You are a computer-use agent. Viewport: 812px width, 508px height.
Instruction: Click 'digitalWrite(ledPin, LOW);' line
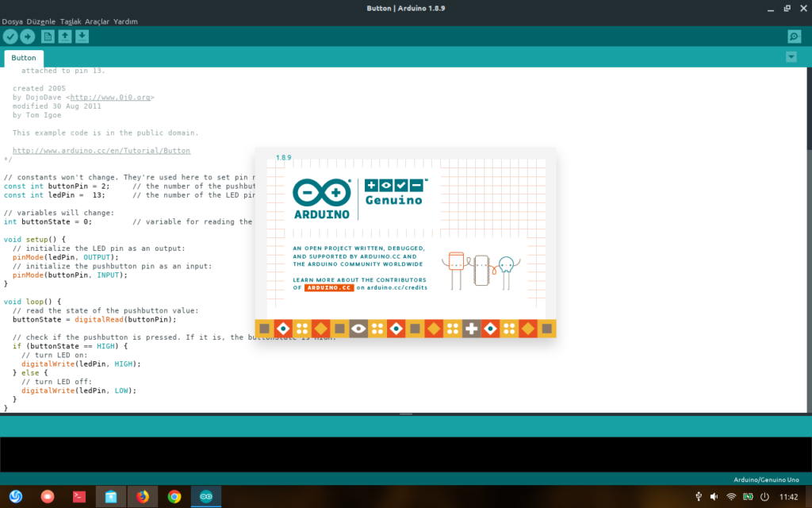[x=79, y=391]
